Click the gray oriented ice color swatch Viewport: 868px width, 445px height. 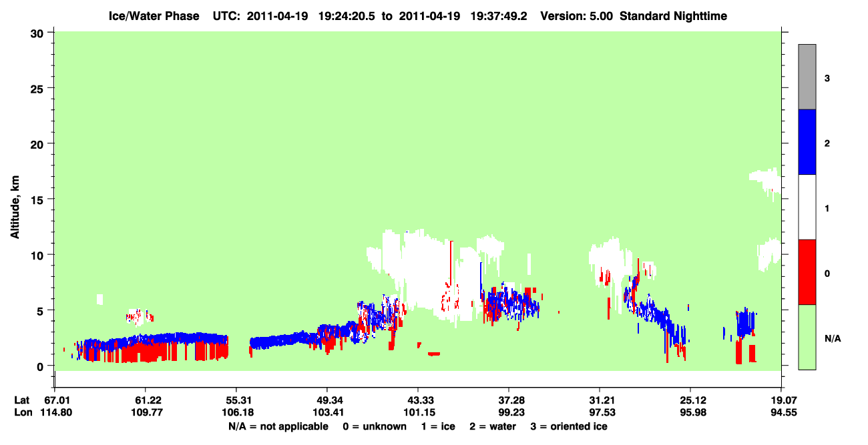pyautogui.click(x=807, y=77)
